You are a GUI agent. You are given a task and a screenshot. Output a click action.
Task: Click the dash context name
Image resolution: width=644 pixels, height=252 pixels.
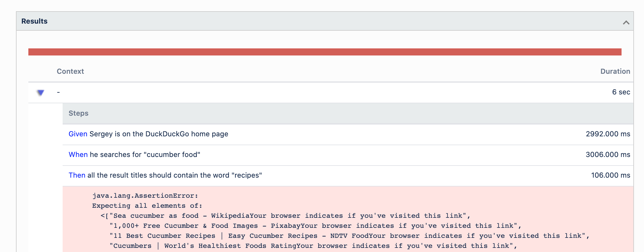click(x=58, y=92)
